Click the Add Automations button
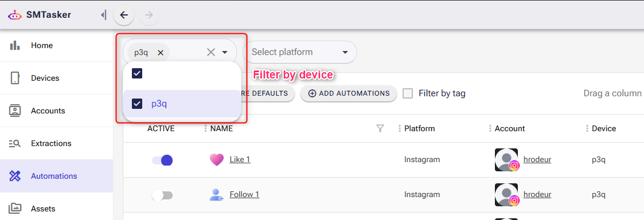The height and width of the screenshot is (220, 644). (x=349, y=93)
